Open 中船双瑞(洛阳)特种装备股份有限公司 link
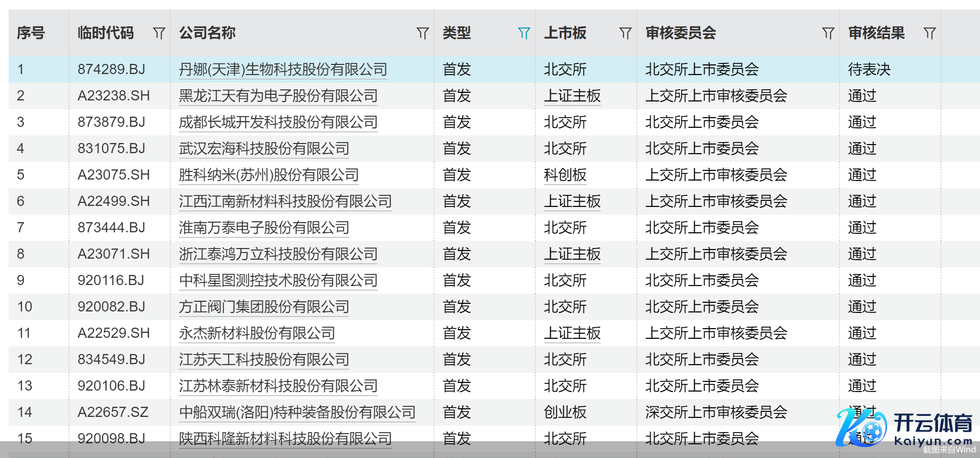The height and width of the screenshot is (458, 980). [x=297, y=412]
